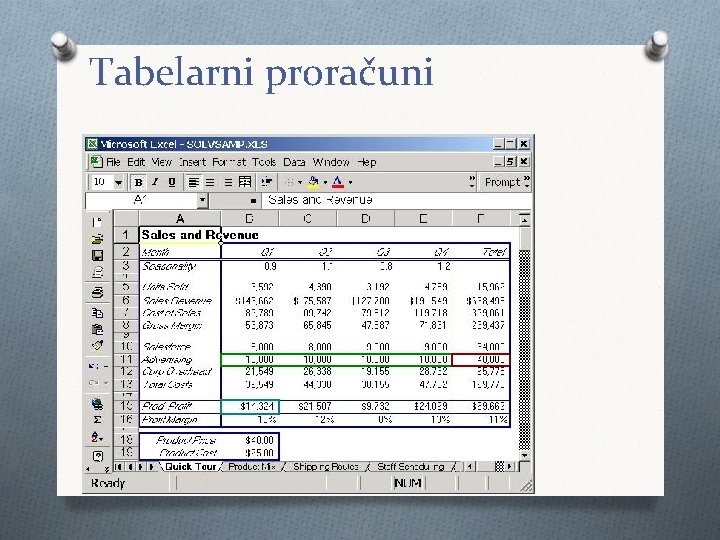Toggle Underline formatting
The width and height of the screenshot is (720, 540).
click(x=172, y=182)
